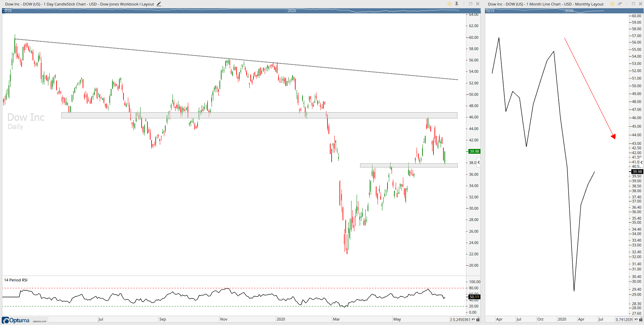Viewport: 644px width, 325px height.
Task: Select the lower grey support zone rectangle
Action: tap(409, 165)
